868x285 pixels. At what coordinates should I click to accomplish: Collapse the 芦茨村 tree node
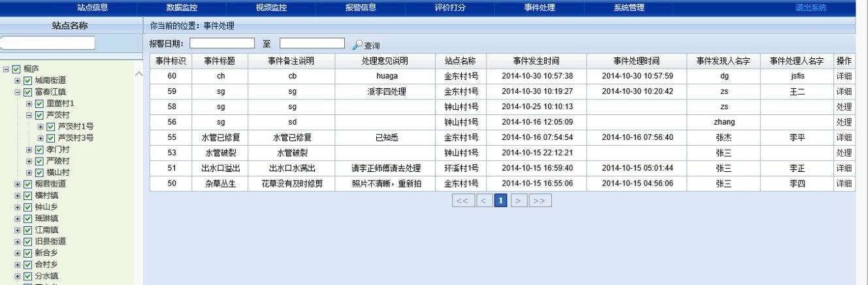pos(29,115)
